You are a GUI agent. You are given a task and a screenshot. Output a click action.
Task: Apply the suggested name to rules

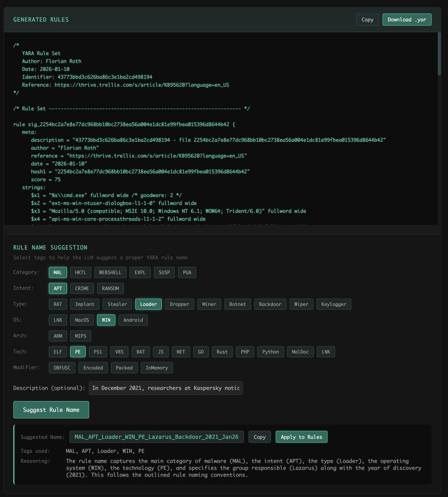click(301, 437)
